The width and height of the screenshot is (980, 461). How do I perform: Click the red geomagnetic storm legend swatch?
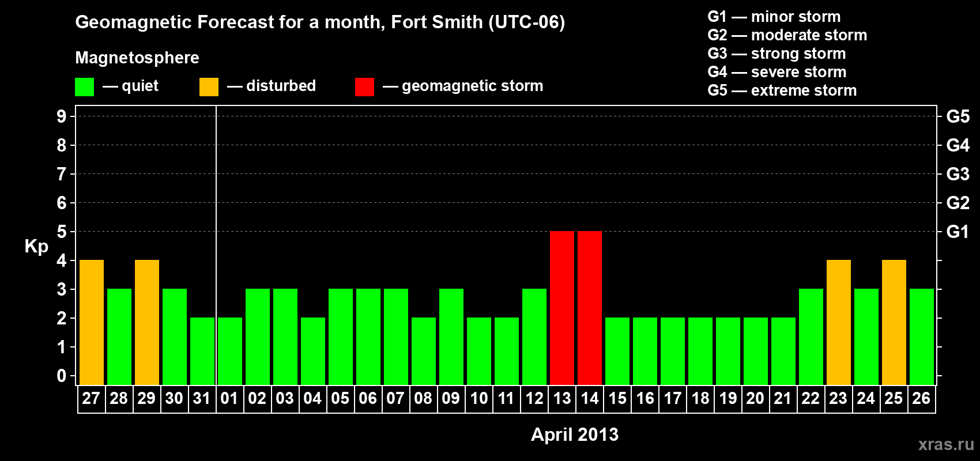click(364, 87)
